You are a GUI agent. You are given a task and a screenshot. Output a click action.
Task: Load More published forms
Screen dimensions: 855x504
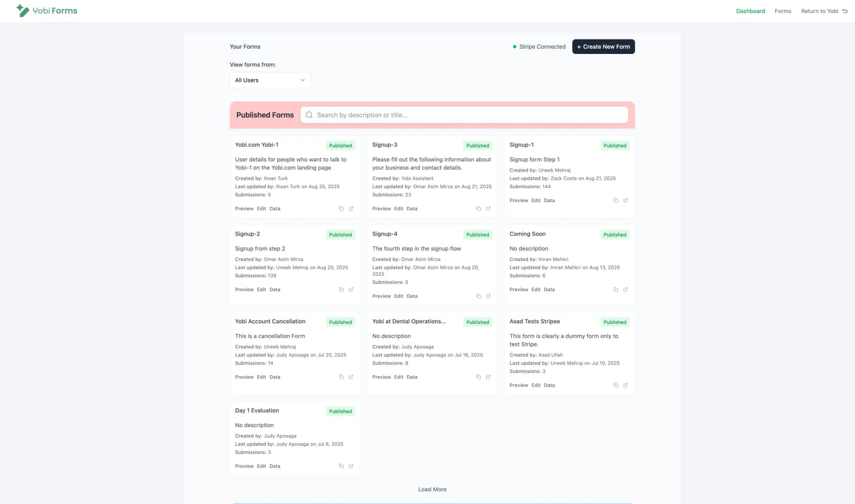tap(432, 490)
